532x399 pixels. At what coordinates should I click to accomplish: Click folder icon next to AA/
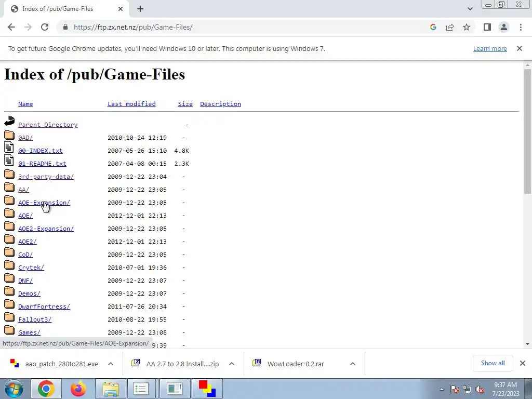pyautogui.click(x=9, y=187)
